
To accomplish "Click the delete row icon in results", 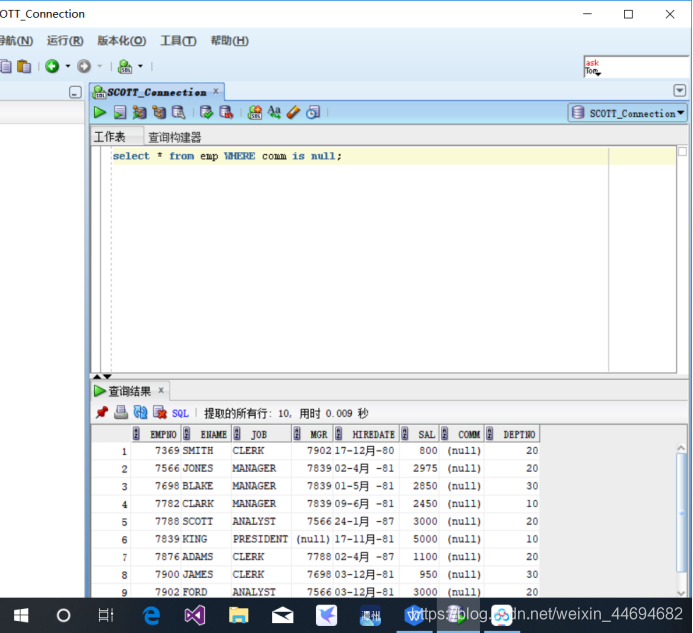I will (160, 412).
